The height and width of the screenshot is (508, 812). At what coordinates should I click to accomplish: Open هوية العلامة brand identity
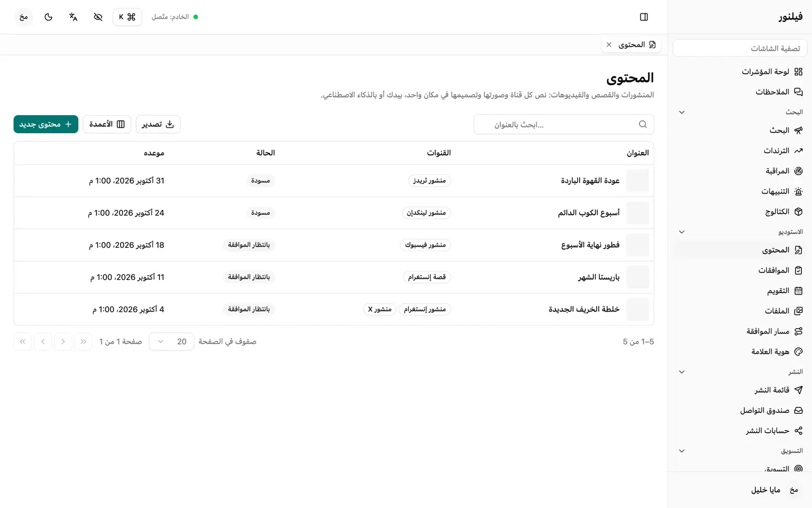coord(740,352)
